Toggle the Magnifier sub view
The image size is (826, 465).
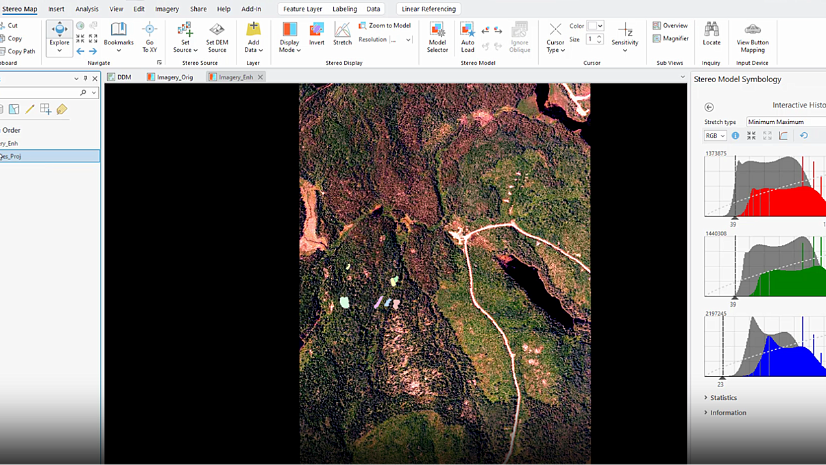(x=670, y=38)
